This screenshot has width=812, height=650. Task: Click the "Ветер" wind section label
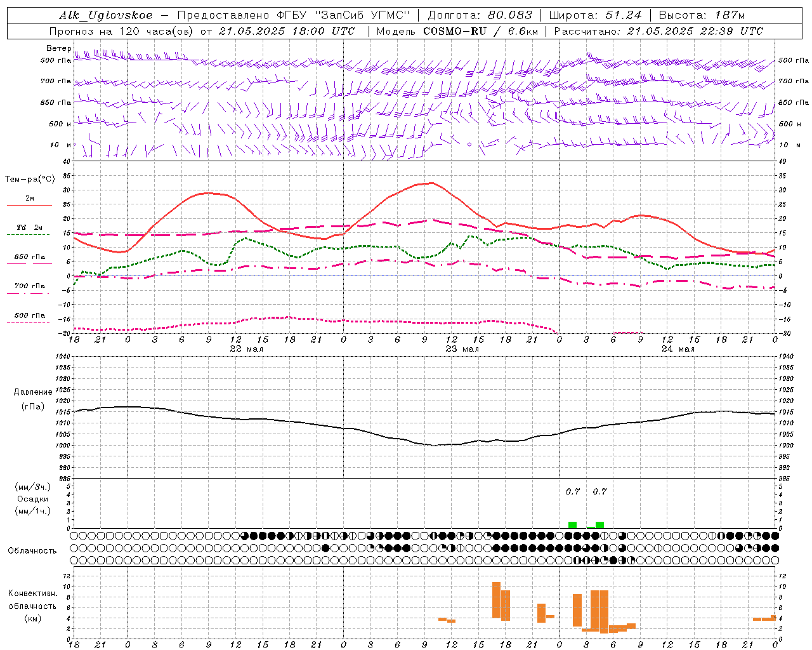pyautogui.click(x=58, y=48)
